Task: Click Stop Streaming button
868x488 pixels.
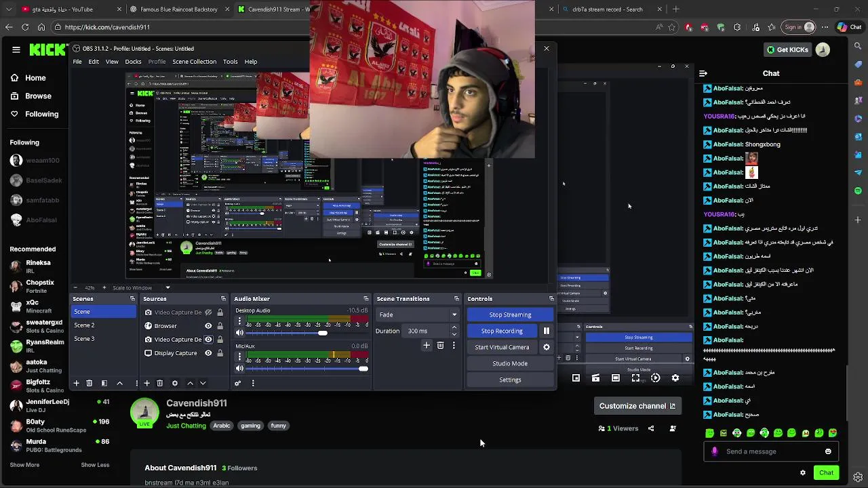Action: click(x=510, y=314)
